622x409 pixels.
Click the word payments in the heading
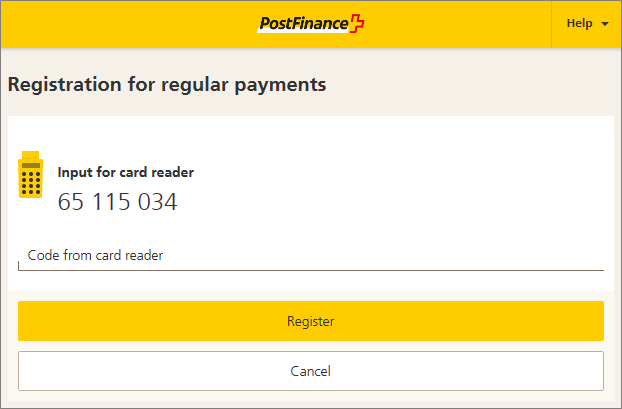click(x=280, y=86)
